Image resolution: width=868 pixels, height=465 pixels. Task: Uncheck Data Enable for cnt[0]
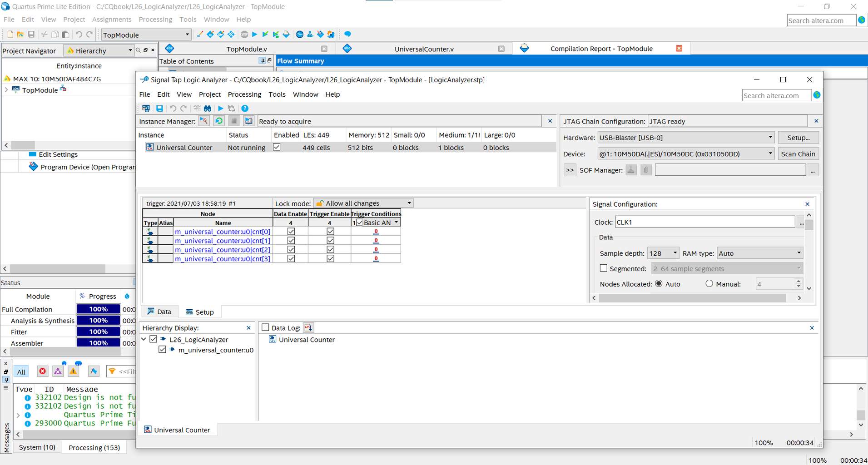coord(291,232)
